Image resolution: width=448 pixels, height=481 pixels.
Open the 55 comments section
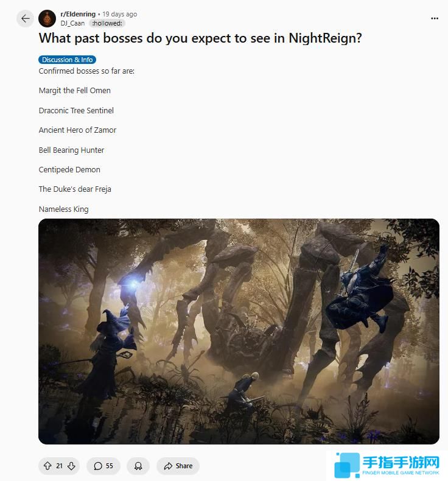click(x=103, y=466)
